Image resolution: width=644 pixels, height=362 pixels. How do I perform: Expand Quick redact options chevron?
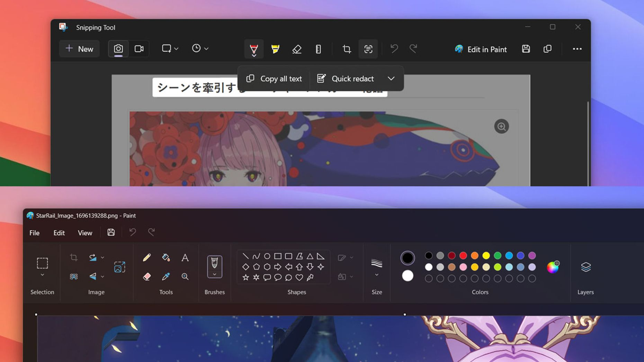pos(391,79)
